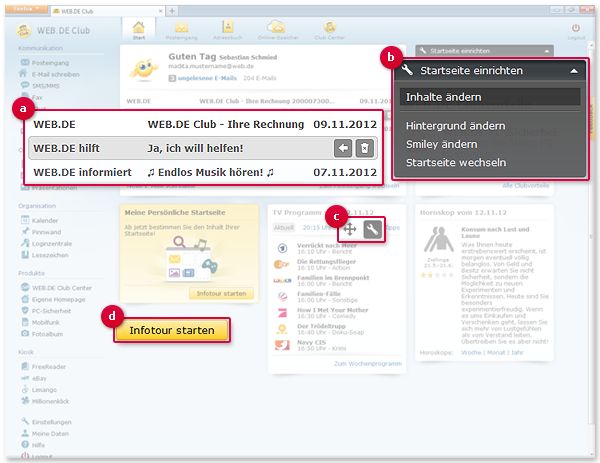Open the WEB.DE informiert Endlos Musik hören email

(x=205, y=172)
